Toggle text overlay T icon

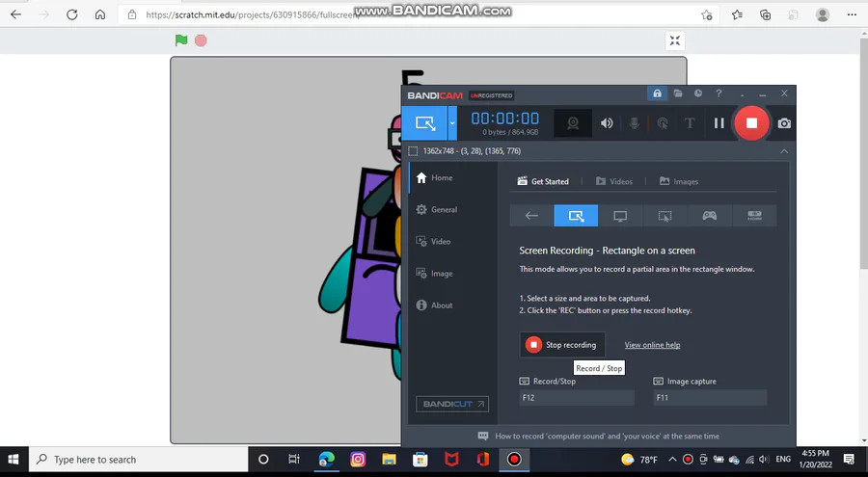pyautogui.click(x=690, y=122)
